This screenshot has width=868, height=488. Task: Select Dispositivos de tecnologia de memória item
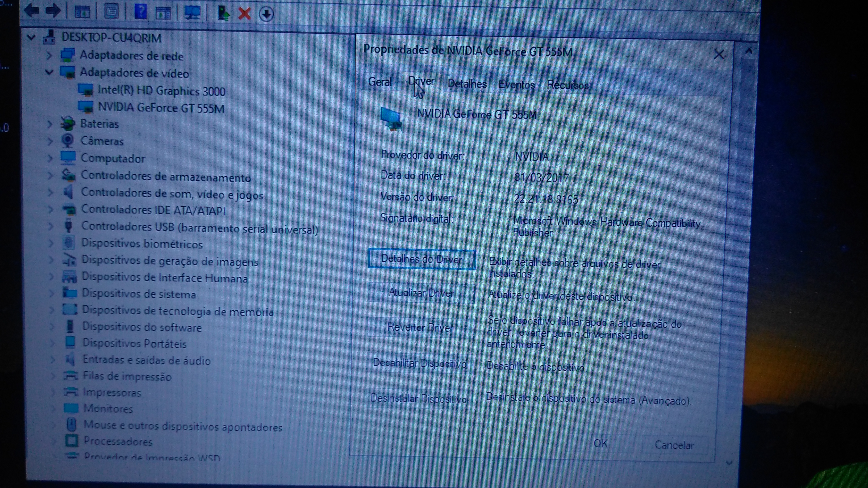[x=178, y=311]
